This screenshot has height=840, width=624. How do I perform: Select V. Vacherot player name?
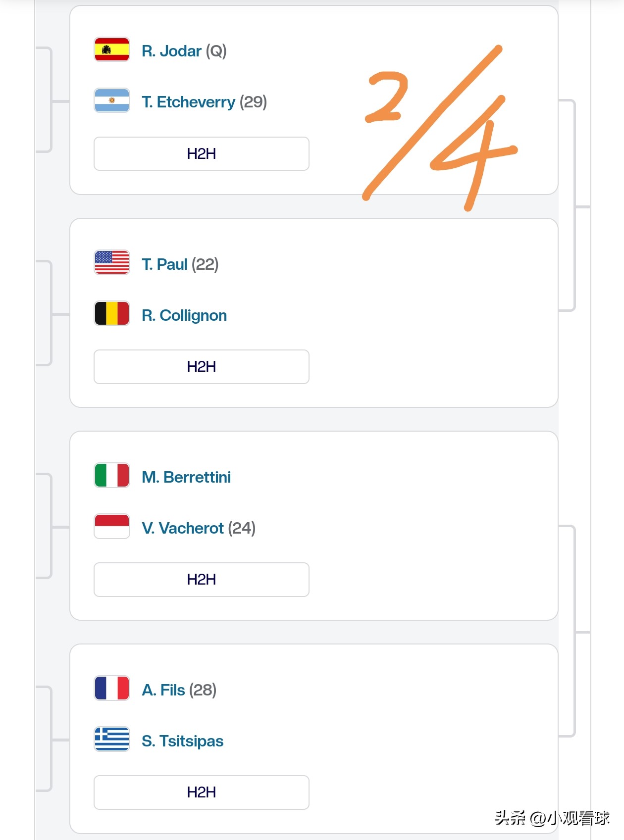tap(183, 528)
